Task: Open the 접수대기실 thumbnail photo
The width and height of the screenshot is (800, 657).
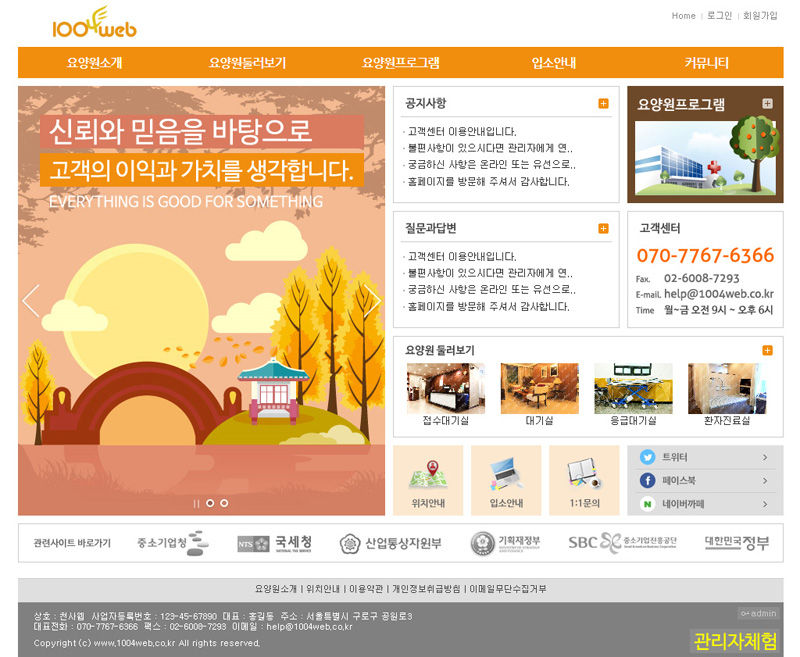Action: click(x=445, y=389)
